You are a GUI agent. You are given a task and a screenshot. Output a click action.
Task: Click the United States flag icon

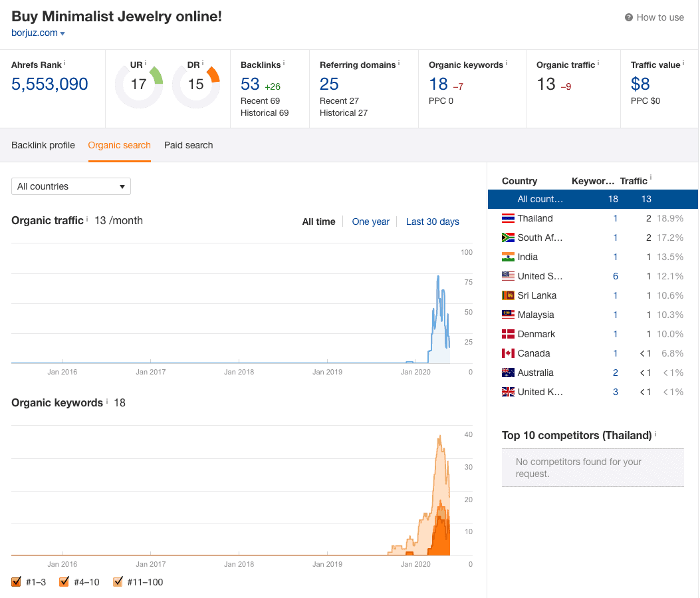(x=508, y=276)
